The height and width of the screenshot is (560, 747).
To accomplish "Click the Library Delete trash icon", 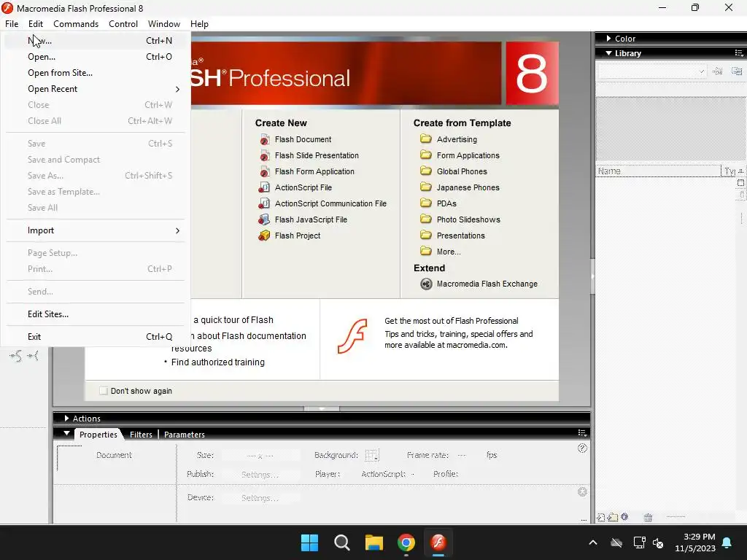I will 648,517.
